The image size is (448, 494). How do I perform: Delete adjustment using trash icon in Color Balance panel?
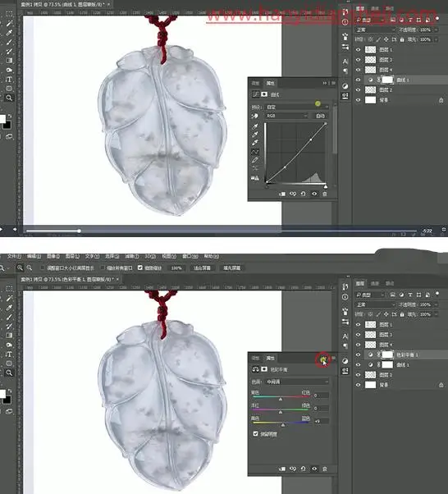325,469
